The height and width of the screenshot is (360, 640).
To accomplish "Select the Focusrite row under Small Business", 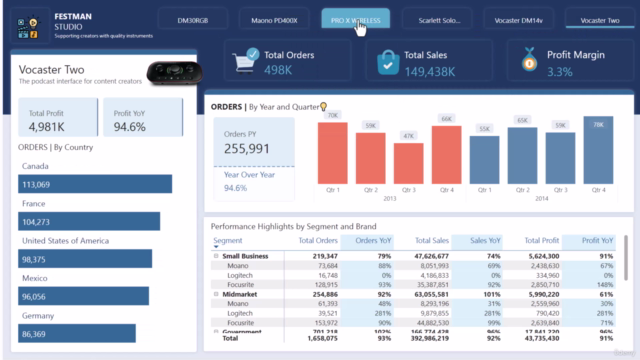I will [x=413, y=285].
